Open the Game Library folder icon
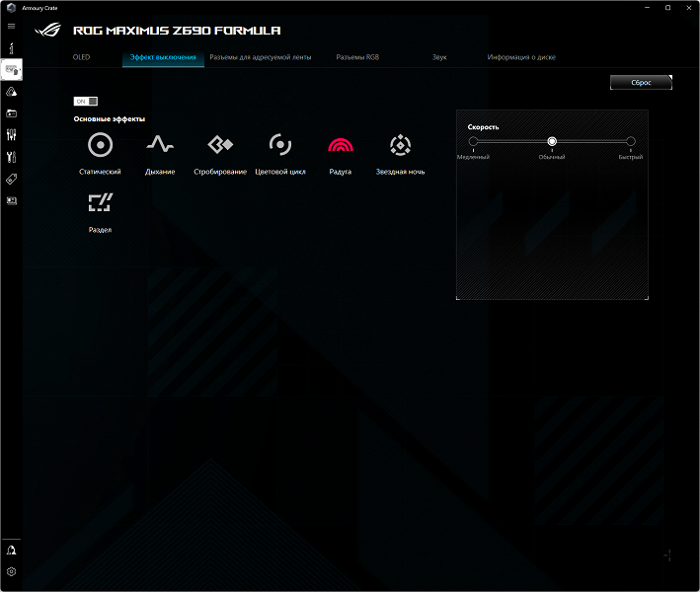This screenshot has height=592, width=700. pyautogui.click(x=12, y=113)
